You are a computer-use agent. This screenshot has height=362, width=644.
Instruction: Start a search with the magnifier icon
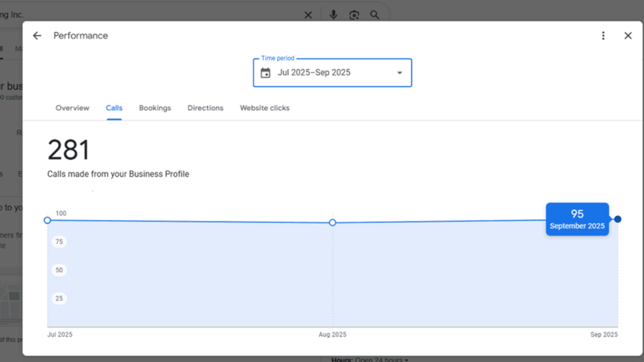[x=374, y=15]
